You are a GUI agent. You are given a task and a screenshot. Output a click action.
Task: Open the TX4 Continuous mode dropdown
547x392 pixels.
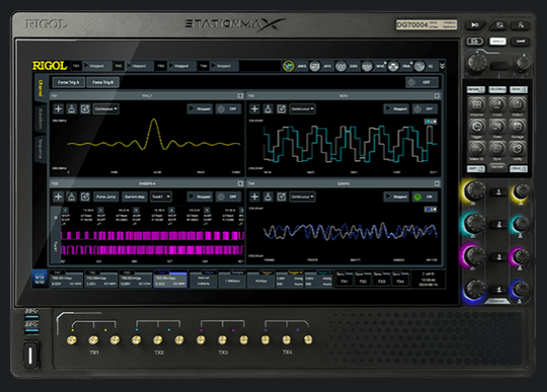[302, 196]
